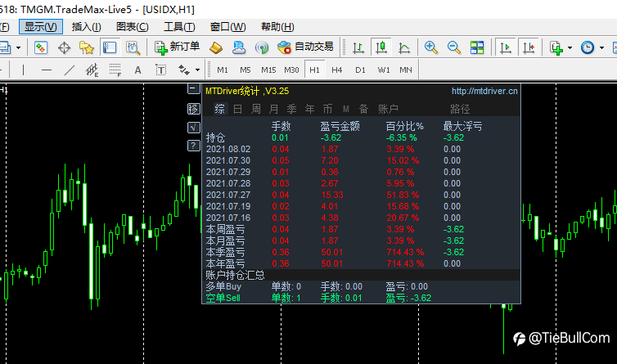Image resolution: width=617 pixels, height=364 pixels.
Task: Switch timeframe to M1
Action: tap(223, 70)
